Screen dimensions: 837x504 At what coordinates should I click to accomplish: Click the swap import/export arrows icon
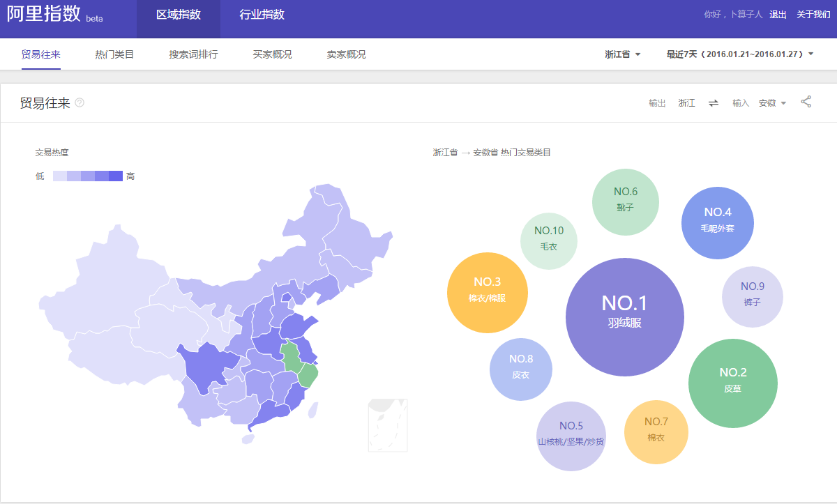(714, 103)
